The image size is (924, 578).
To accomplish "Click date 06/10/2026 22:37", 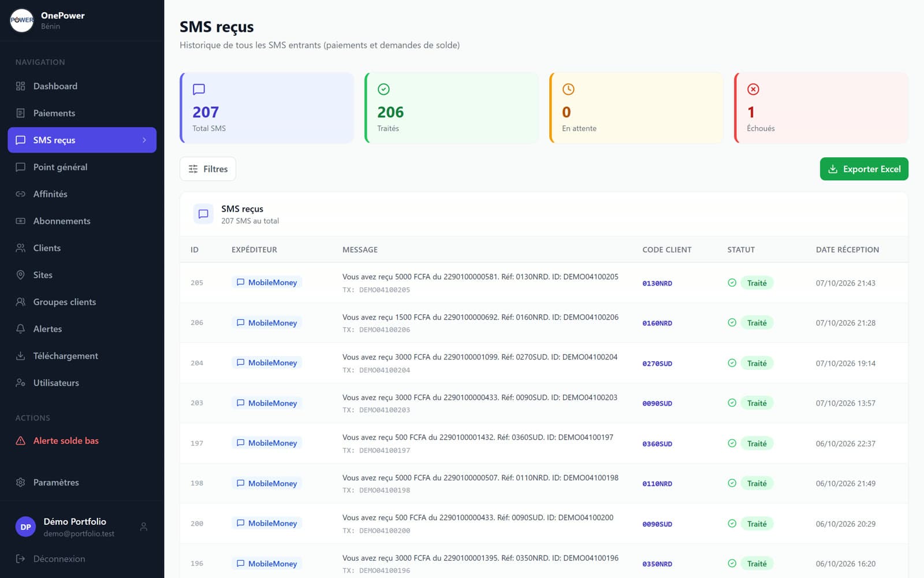I will point(845,444).
